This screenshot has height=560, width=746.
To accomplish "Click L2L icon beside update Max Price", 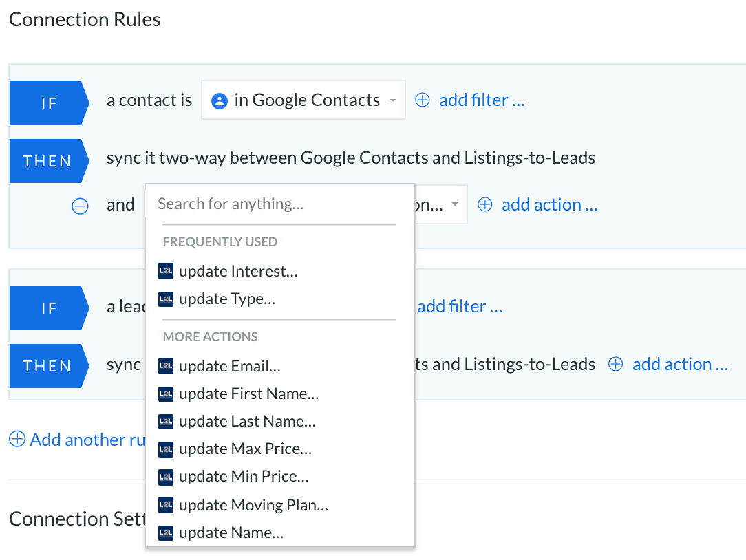I will tap(166, 449).
